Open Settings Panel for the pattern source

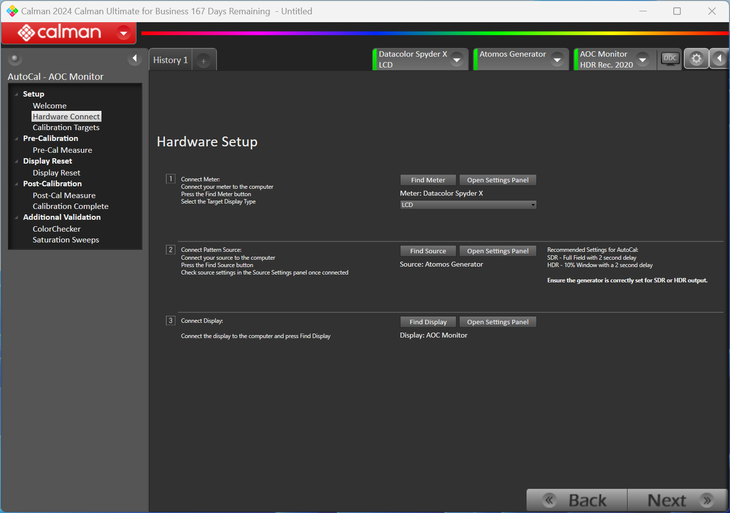tap(498, 251)
